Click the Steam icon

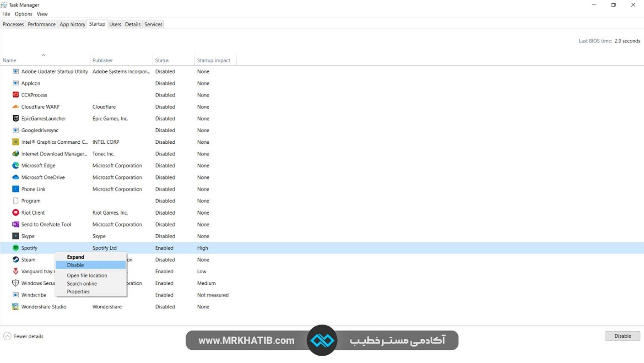coord(16,260)
